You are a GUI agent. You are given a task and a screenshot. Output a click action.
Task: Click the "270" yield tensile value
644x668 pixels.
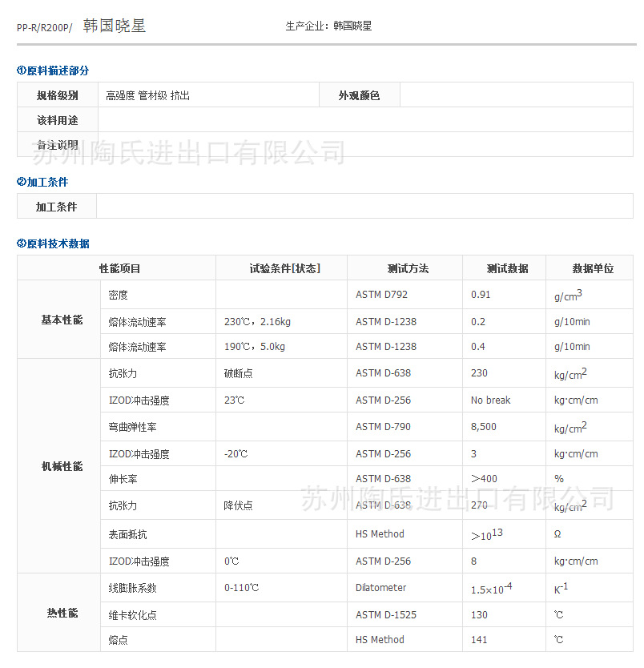pos(479,505)
